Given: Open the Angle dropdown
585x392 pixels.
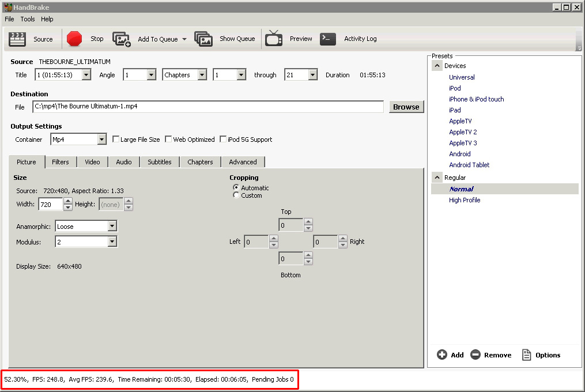Looking at the screenshot, I should point(151,75).
